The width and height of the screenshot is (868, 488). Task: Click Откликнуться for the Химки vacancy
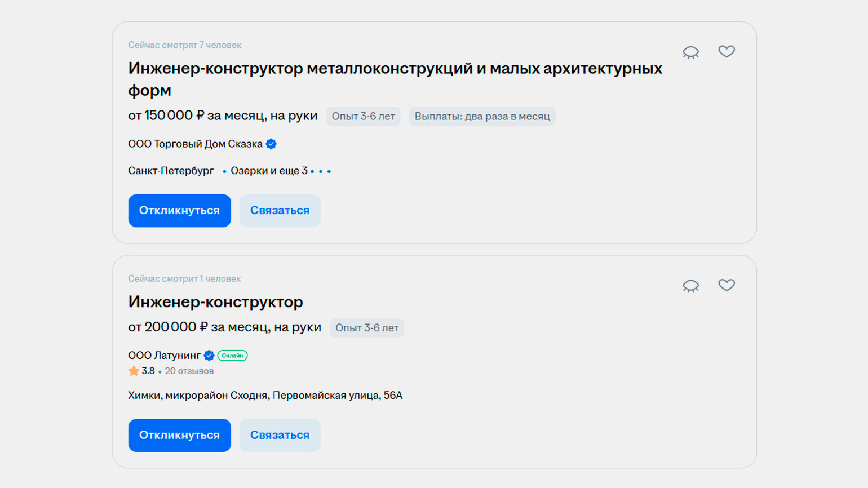[179, 435]
